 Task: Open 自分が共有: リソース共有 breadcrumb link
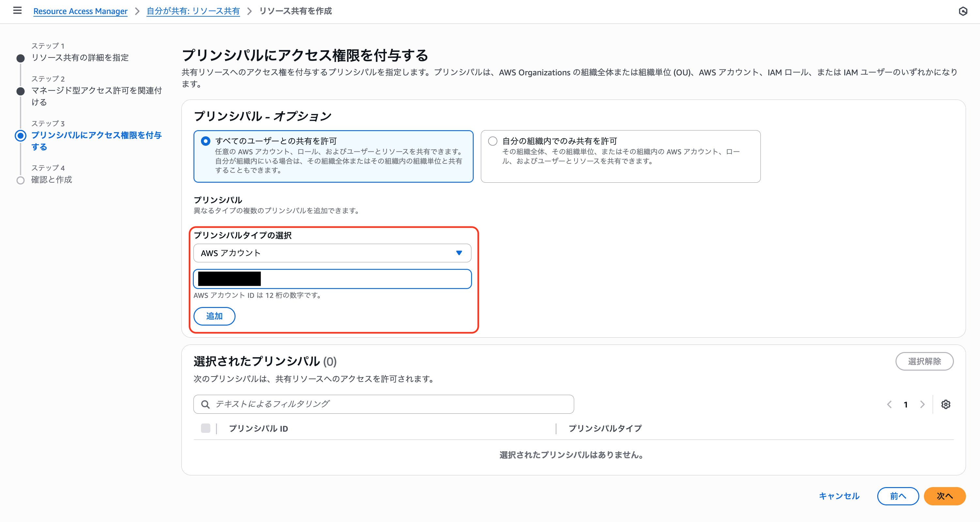tap(193, 11)
